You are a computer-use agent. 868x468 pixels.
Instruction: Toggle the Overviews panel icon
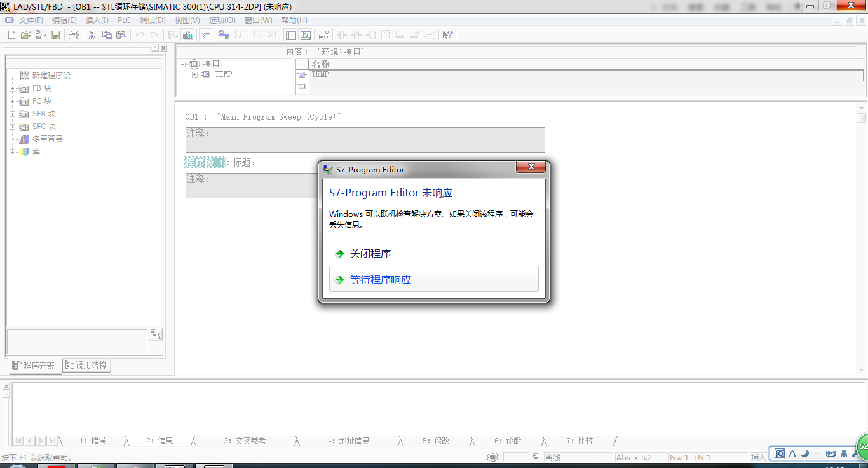pyautogui.click(x=291, y=35)
